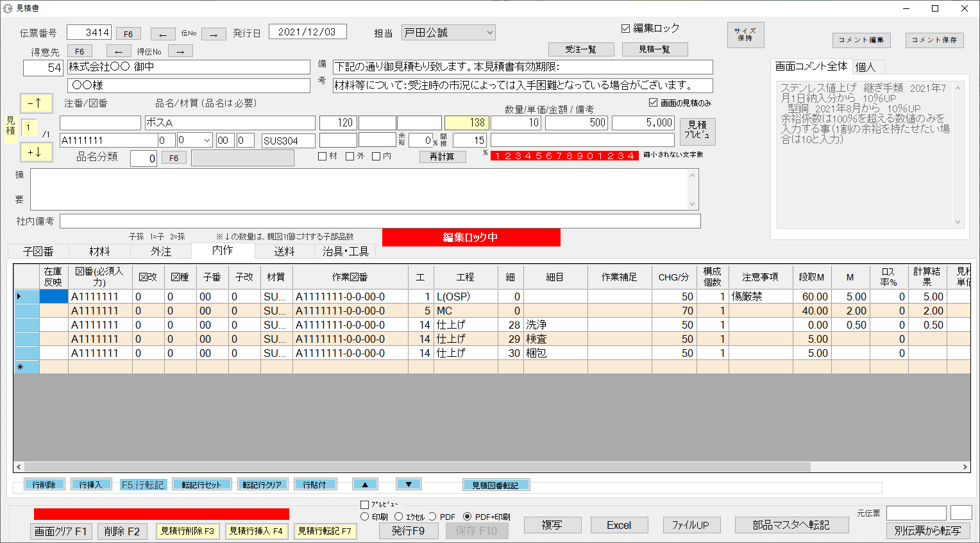Click the 社内備考 input field
Screen dimensions: 980x543
click(x=380, y=221)
